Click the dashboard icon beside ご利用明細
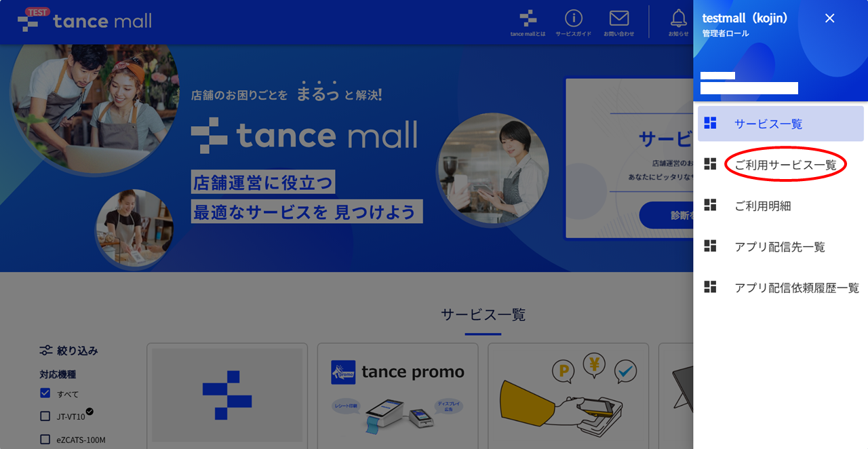 pyautogui.click(x=710, y=205)
